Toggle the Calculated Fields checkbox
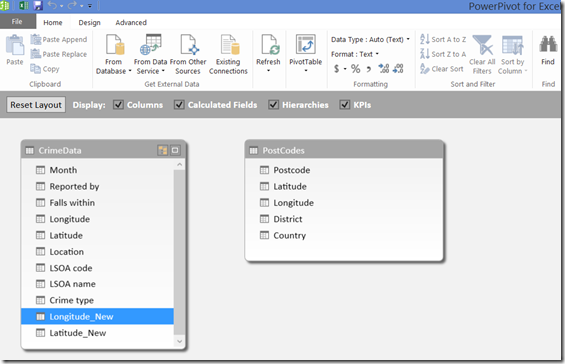 179,105
